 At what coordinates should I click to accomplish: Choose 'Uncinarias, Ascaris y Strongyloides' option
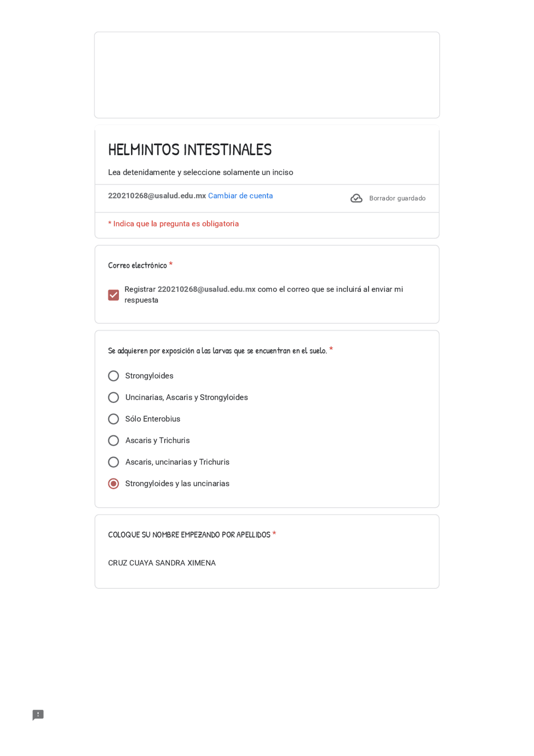pos(113,398)
